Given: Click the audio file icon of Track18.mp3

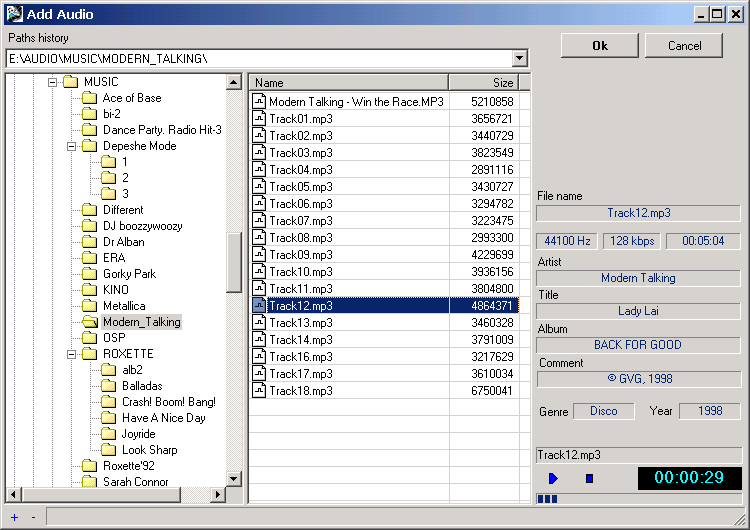Looking at the screenshot, I should point(259,391).
